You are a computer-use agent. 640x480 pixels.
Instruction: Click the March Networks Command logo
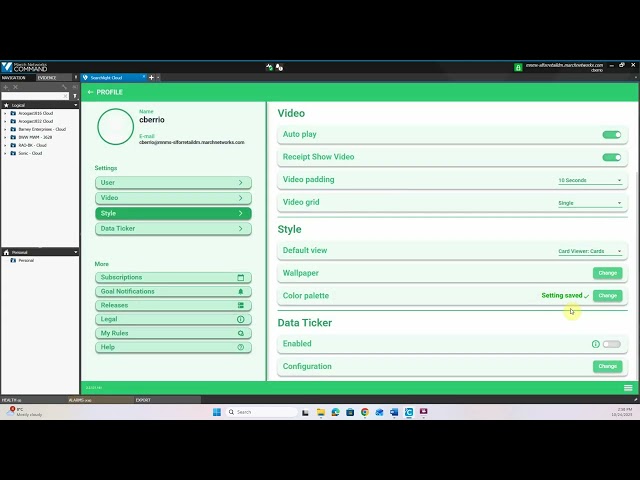[24, 67]
